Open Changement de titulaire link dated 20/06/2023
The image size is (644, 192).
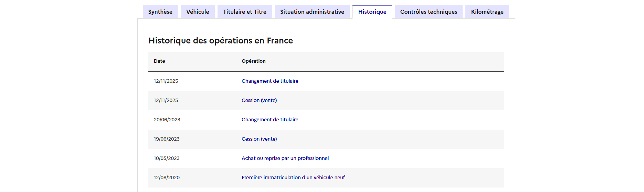270,120
